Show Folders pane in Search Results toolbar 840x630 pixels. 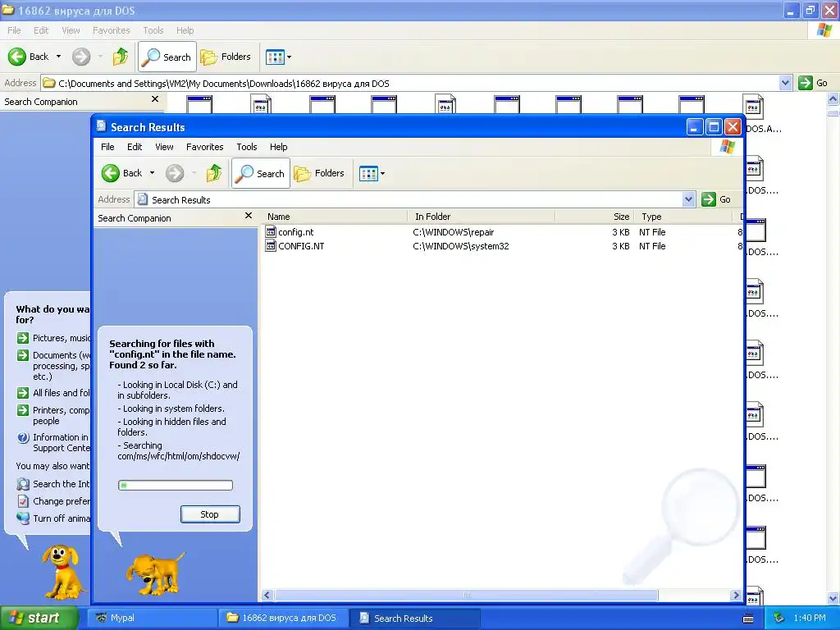319,173
